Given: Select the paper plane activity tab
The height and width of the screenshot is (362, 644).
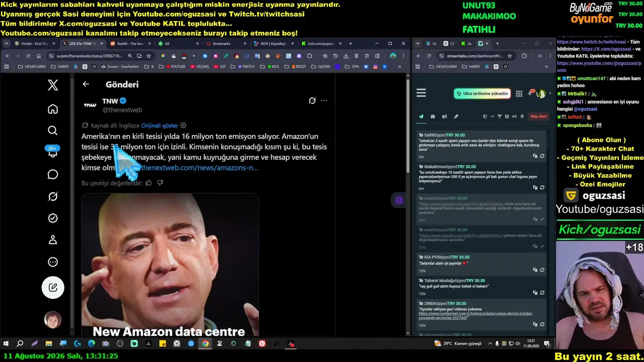Looking at the screenshot, I should [x=421, y=117].
